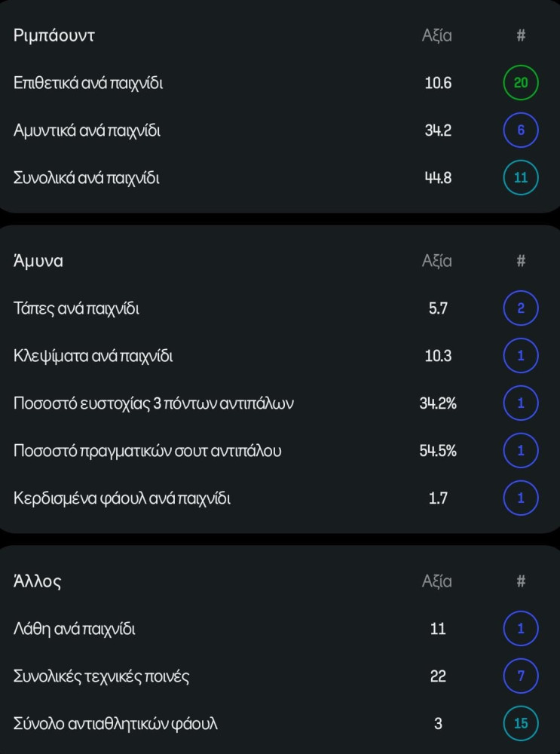Tap rank badge next to Λάθη ανά παιχνίδι
Viewport: 560px width, 754px height.
tap(521, 629)
